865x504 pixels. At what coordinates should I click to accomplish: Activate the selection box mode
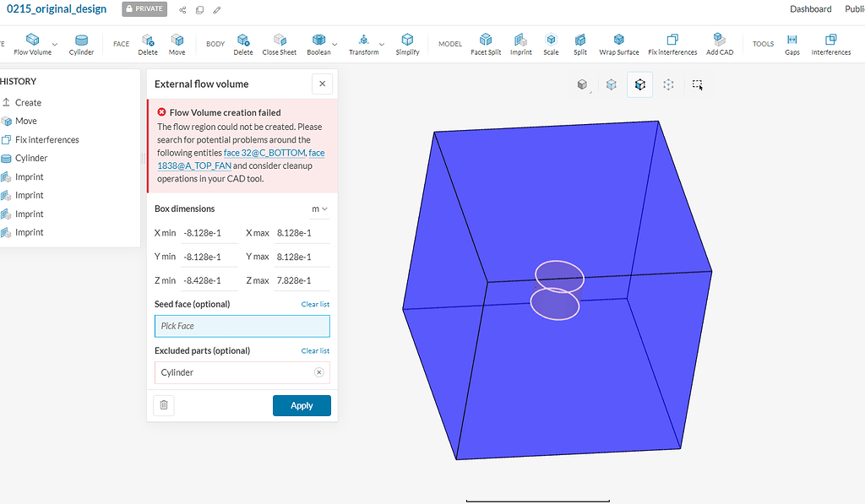(x=697, y=84)
